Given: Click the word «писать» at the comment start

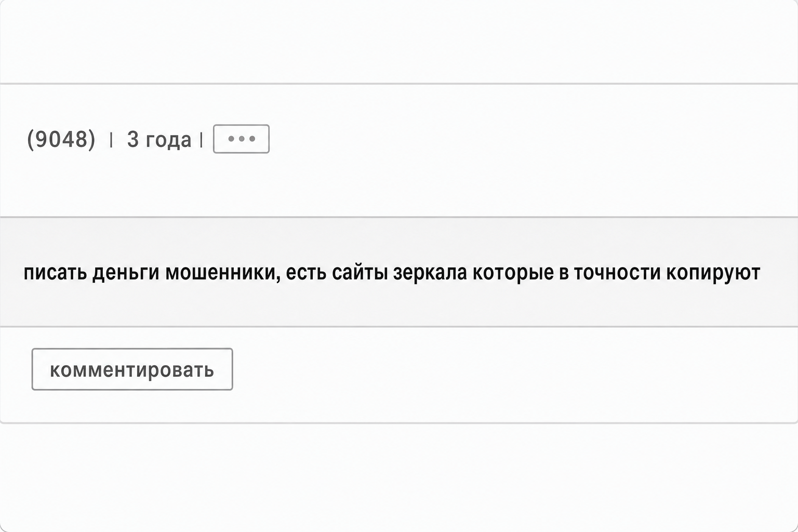Looking at the screenshot, I should 55,272.
